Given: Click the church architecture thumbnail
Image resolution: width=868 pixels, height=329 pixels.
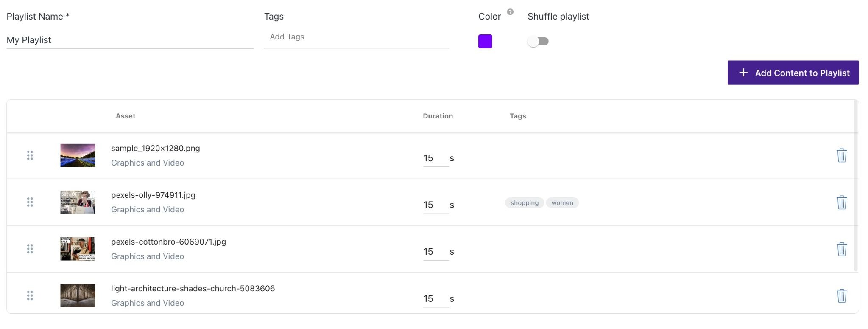Looking at the screenshot, I should pos(78,295).
